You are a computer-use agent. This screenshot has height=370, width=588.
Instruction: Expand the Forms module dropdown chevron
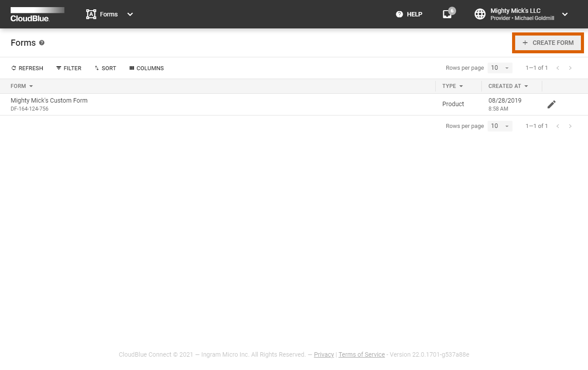point(130,14)
